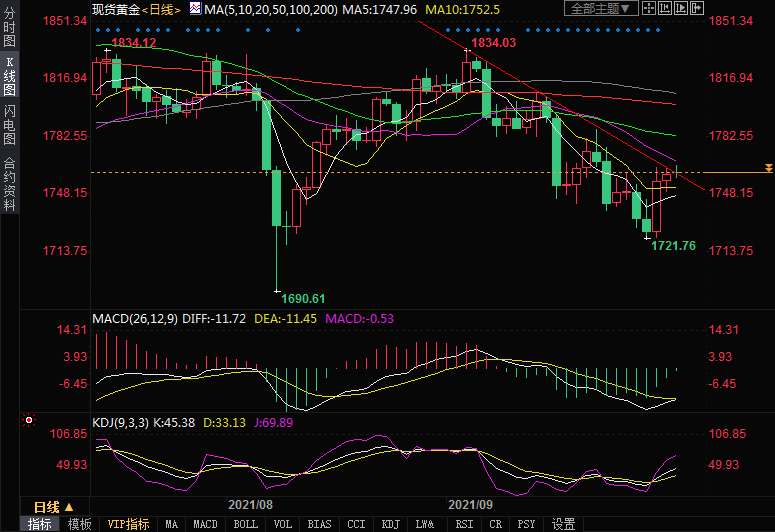Switch to the 模板 tab

pos(80,524)
